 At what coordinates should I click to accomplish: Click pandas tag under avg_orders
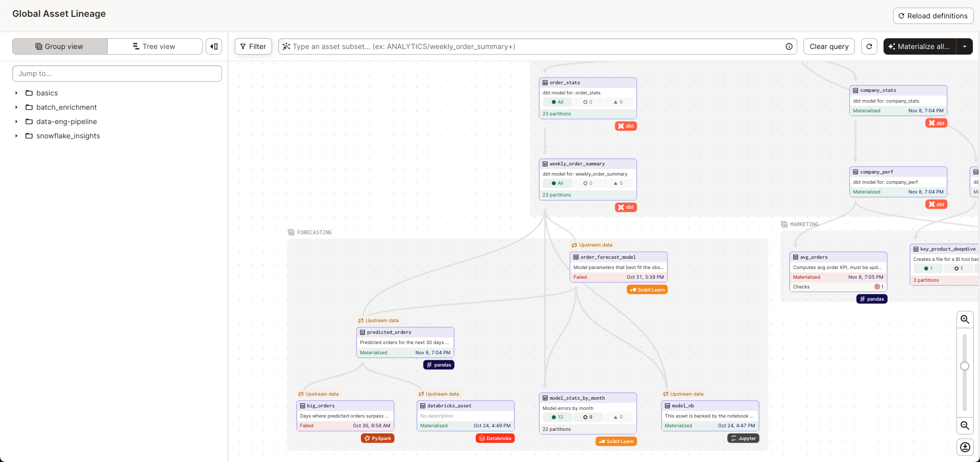tap(872, 299)
